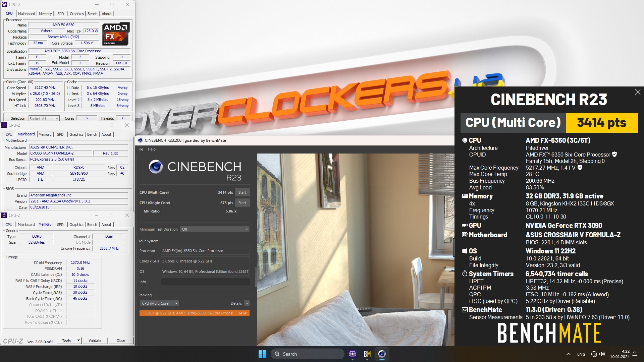Open volume control tray icon
The height and width of the screenshot is (362, 644).
pyautogui.click(x=602, y=354)
